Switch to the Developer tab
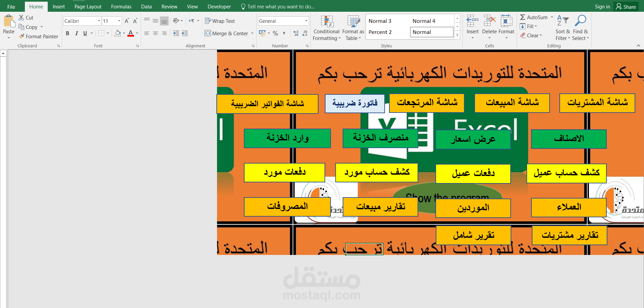The height and width of the screenshot is (308, 644). [x=219, y=7]
